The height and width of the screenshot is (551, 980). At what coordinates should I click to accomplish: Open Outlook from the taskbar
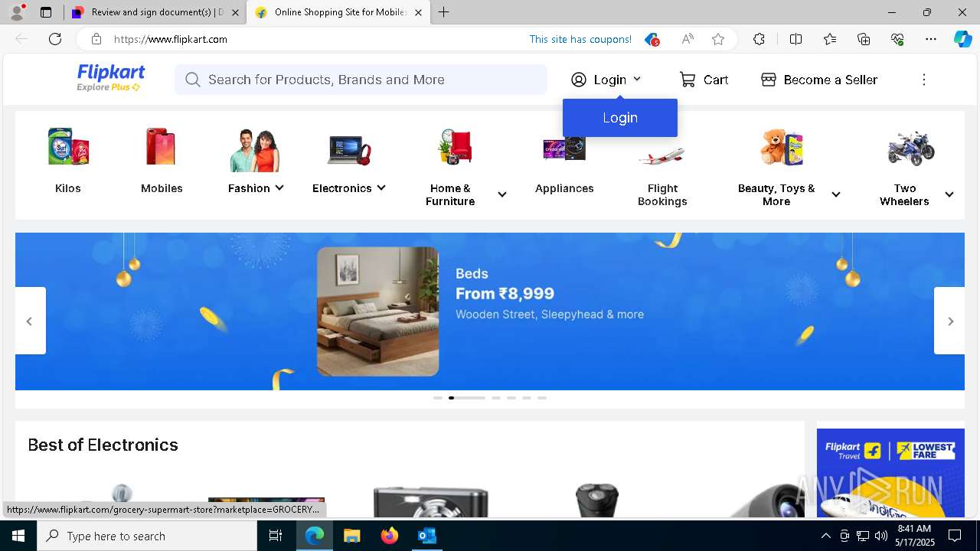[426, 536]
